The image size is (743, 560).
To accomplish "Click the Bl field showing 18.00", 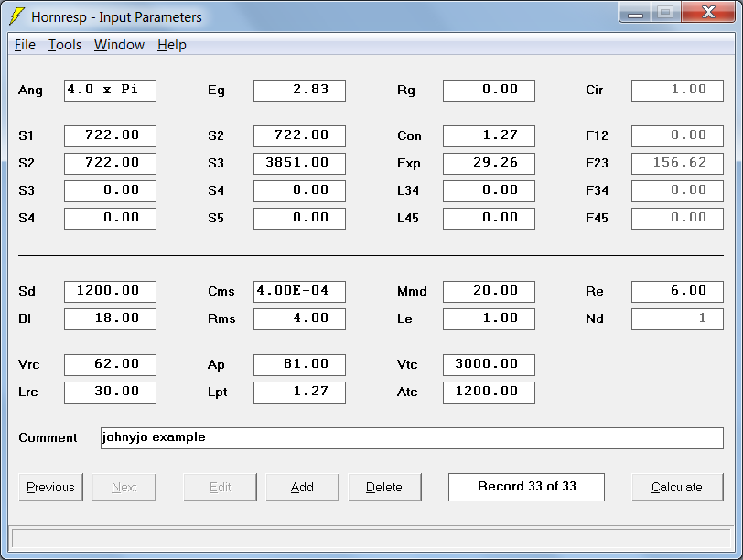I will pos(110,319).
